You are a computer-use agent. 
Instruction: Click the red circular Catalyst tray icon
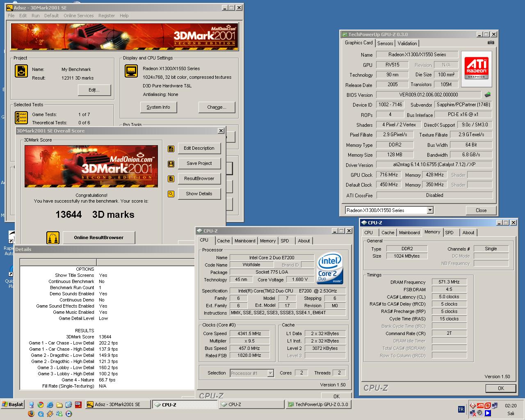488,405
